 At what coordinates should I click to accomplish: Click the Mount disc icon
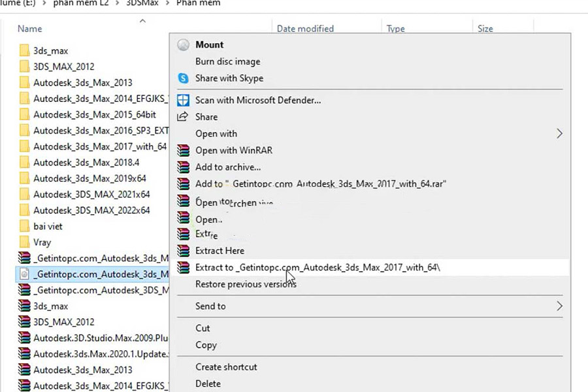click(x=183, y=44)
